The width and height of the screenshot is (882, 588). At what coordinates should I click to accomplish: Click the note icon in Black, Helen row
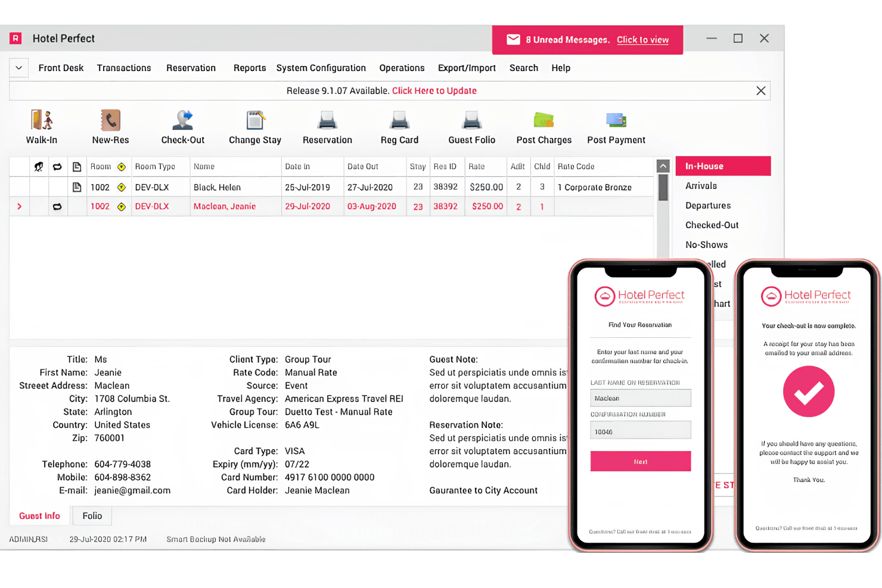click(77, 187)
